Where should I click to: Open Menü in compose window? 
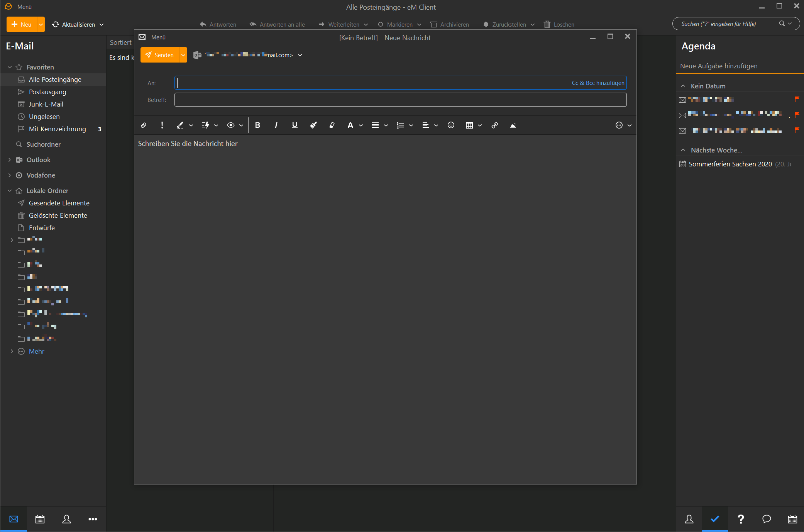coord(158,37)
